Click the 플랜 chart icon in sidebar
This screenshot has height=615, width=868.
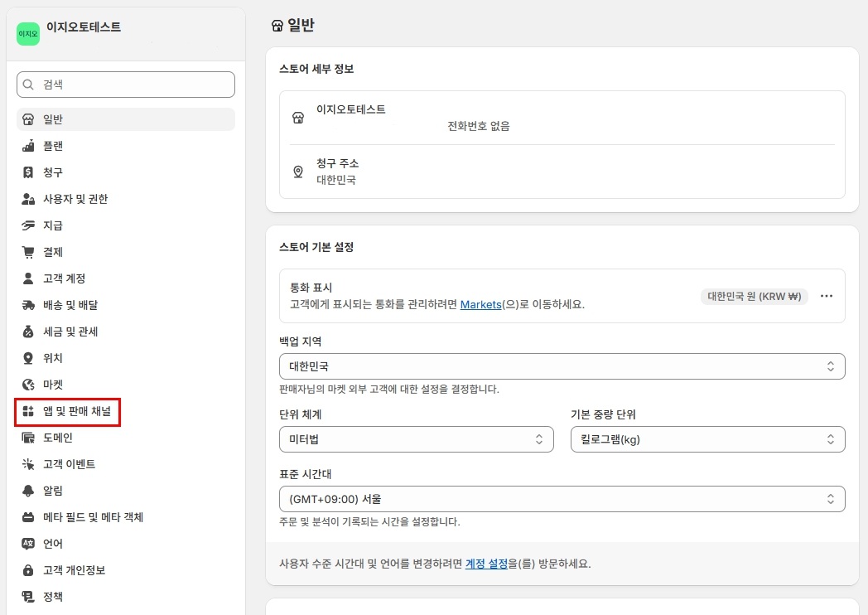click(28, 146)
